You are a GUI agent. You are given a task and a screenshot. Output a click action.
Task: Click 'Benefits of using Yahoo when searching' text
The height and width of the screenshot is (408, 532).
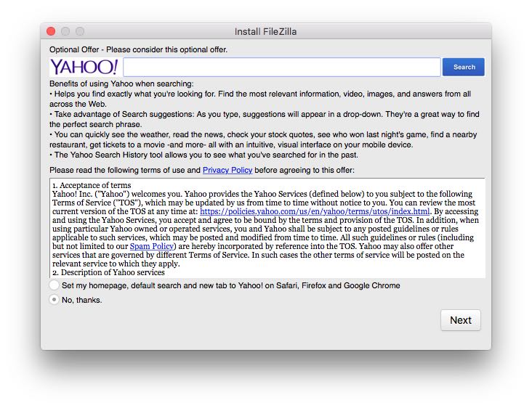[x=121, y=83]
